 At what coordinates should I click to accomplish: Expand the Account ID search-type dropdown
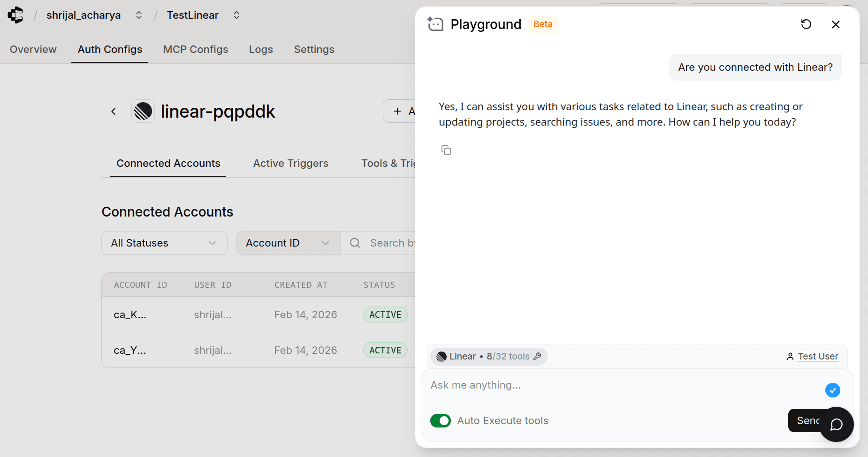click(x=288, y=243)
